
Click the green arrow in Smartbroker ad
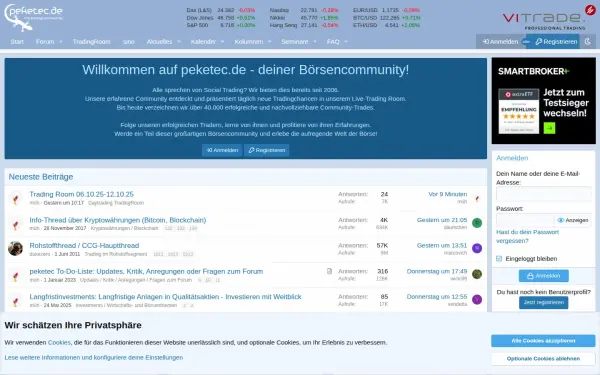[x=549, y=128]
